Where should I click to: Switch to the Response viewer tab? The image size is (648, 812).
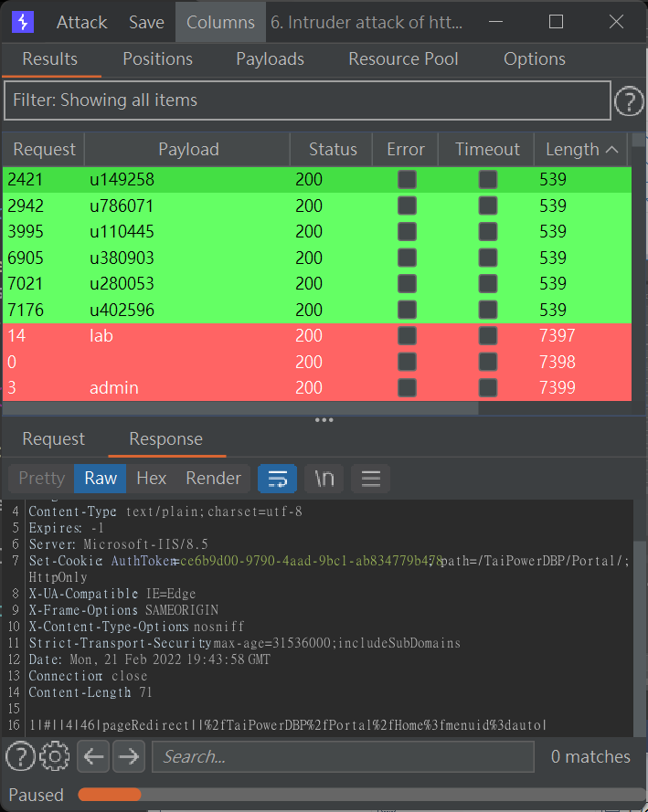coord(165,439)
